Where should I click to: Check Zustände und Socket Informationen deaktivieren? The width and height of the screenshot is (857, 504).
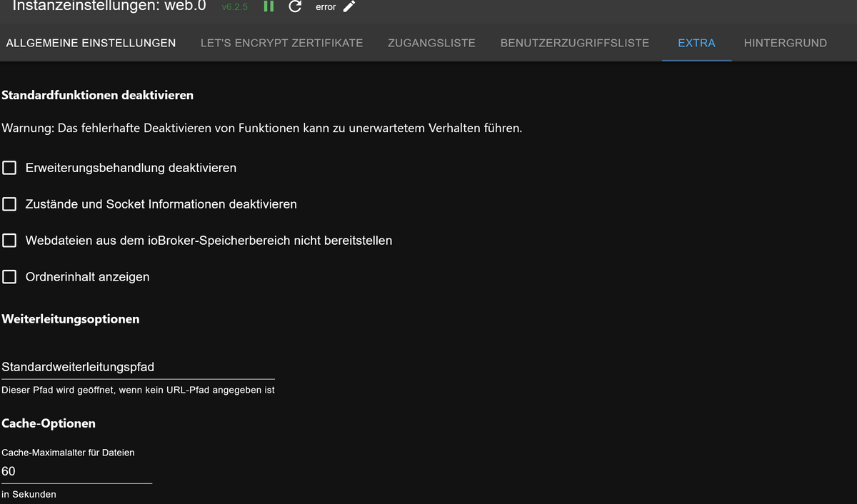(9, 204)
